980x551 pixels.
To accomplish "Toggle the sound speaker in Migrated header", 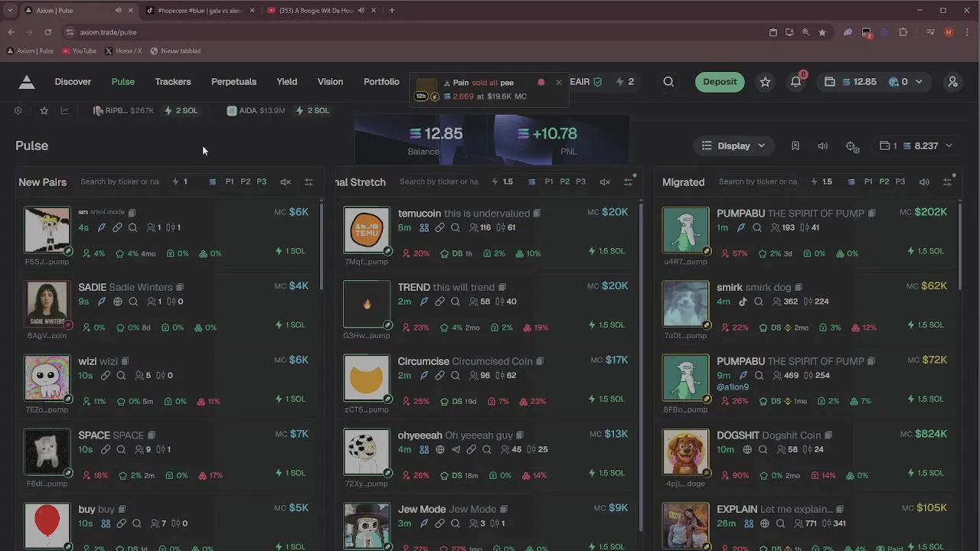I will point(924,182).
